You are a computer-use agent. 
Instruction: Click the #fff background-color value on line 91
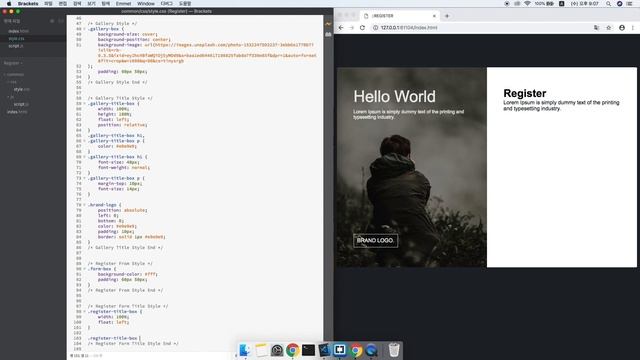pos(150,274)
